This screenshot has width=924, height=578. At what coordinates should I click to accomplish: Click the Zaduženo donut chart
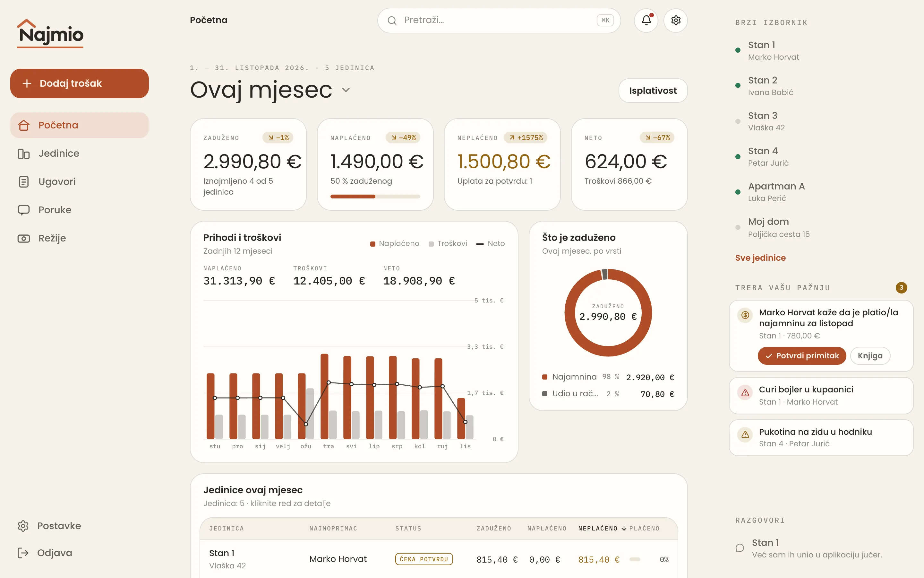(x=608, y=313)
